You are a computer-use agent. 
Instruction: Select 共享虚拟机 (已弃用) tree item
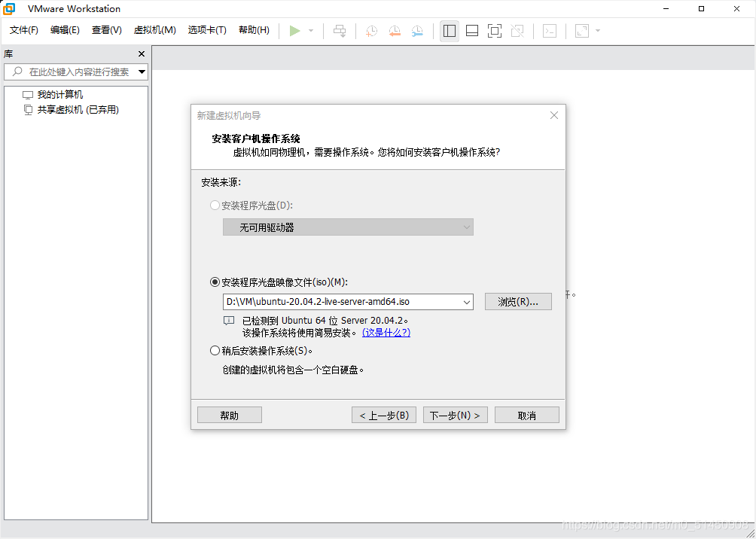pyautogui.click(x=71, y=110)
